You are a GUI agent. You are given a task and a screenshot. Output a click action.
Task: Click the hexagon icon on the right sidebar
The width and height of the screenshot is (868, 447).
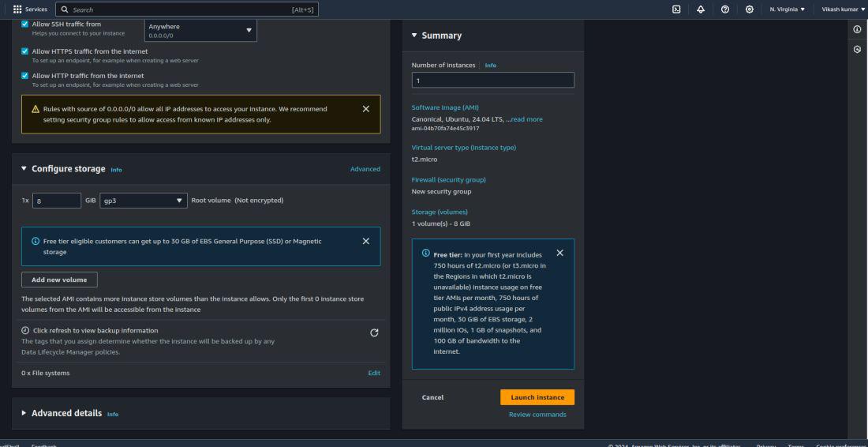[x=857, y=49]
